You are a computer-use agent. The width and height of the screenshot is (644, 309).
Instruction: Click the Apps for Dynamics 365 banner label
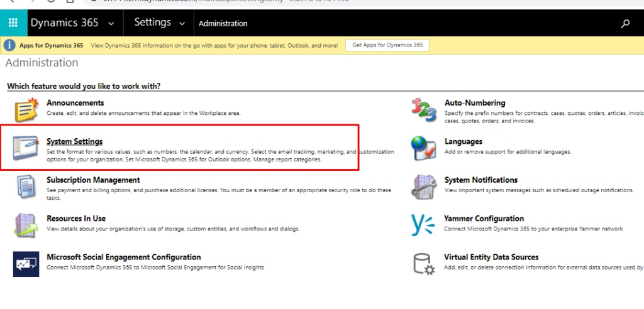[x=52, y=46]
